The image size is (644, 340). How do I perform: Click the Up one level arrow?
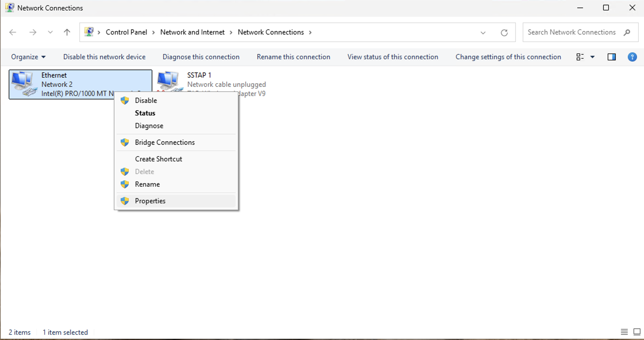click(x=67, y=32)
